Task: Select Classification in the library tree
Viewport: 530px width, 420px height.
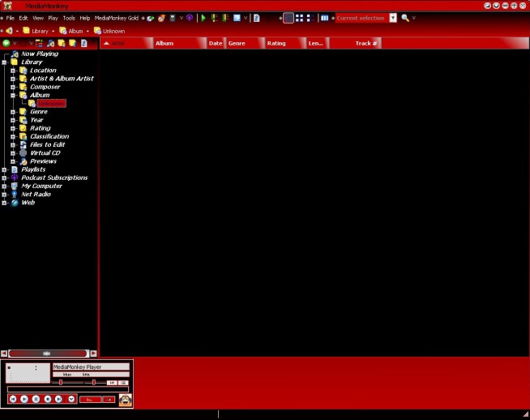Action: coord(49,136)
